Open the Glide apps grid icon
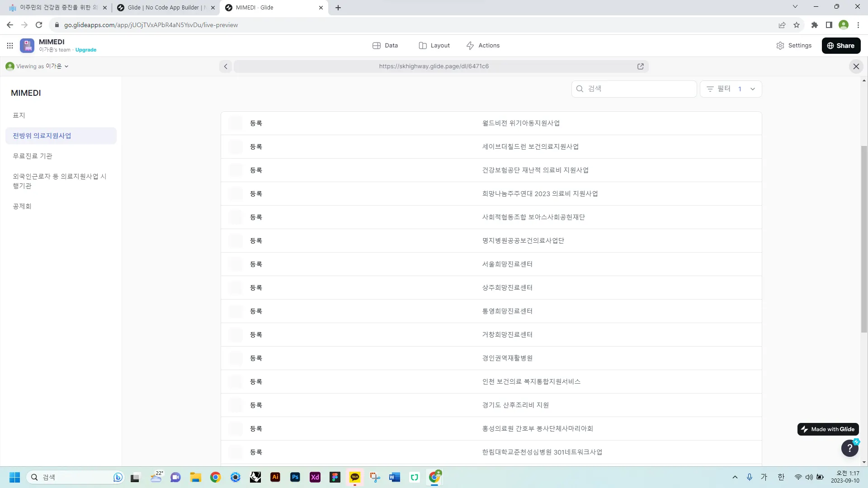The height and width of the screenshot is (488, 868). [x=10, y=46]
